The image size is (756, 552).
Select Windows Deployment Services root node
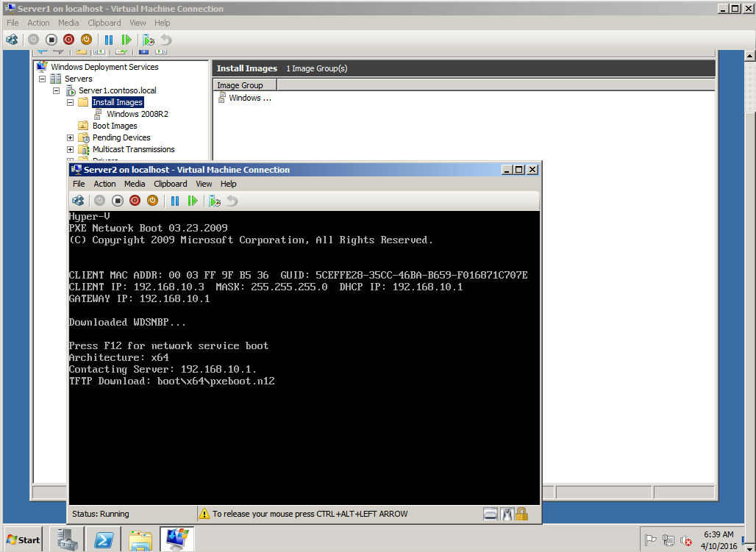click(x=104, y=67)
